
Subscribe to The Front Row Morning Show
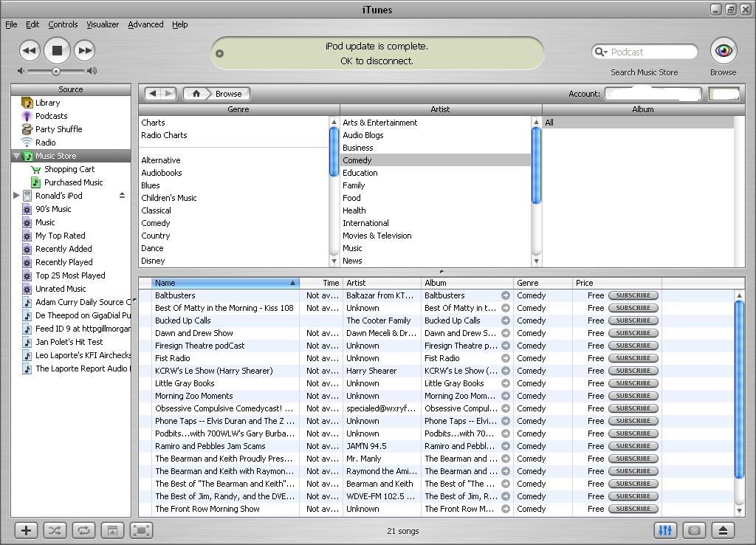click(x=633, y=509)
